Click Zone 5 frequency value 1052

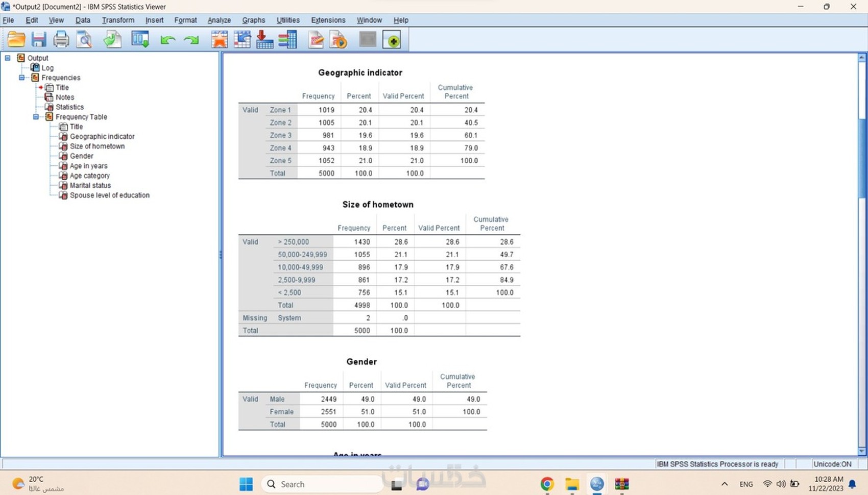click(x=326, y=161)
